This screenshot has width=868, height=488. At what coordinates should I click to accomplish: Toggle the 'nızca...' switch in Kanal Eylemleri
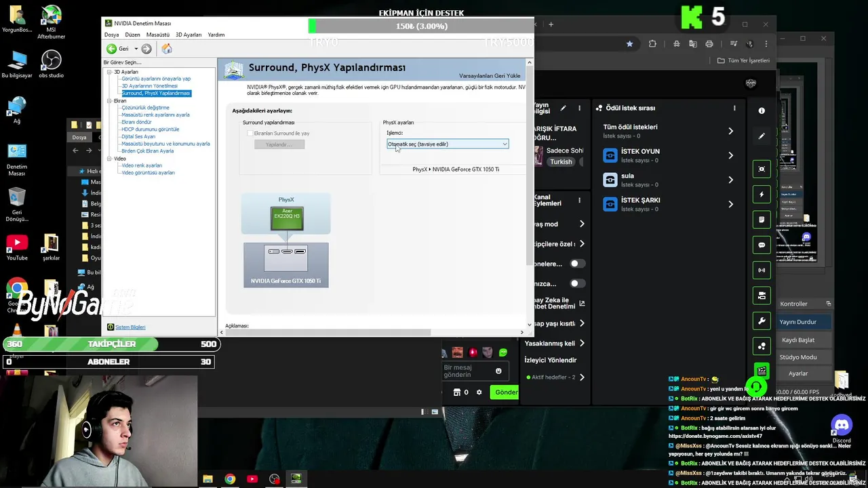(x=577, y=283)
